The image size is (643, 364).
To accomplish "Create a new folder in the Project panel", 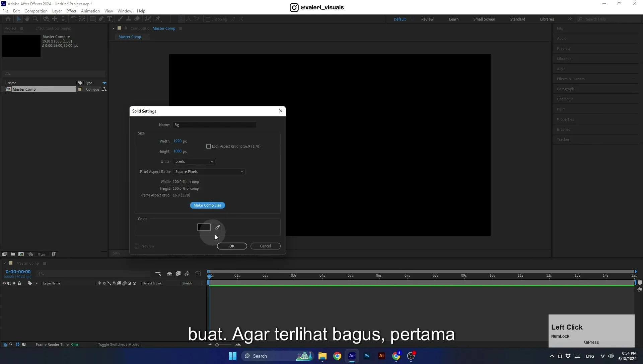I will 13,254.
